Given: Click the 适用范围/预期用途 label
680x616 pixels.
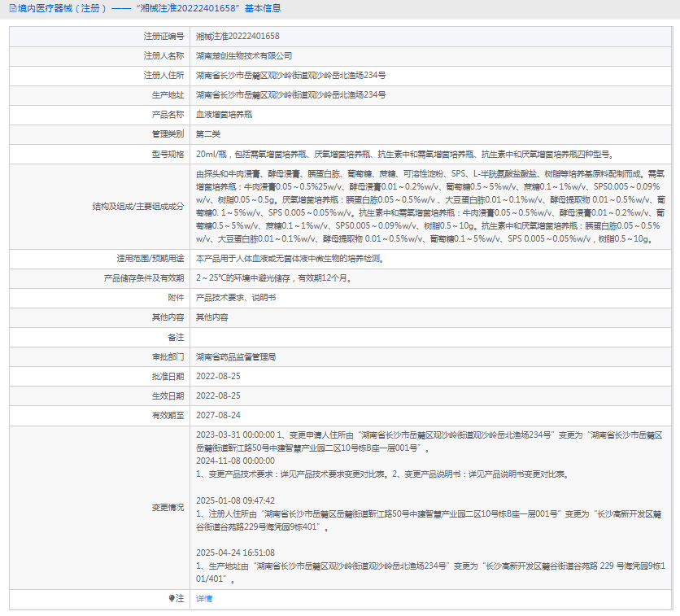Looking at the screenshot, I should pos(150,259).
